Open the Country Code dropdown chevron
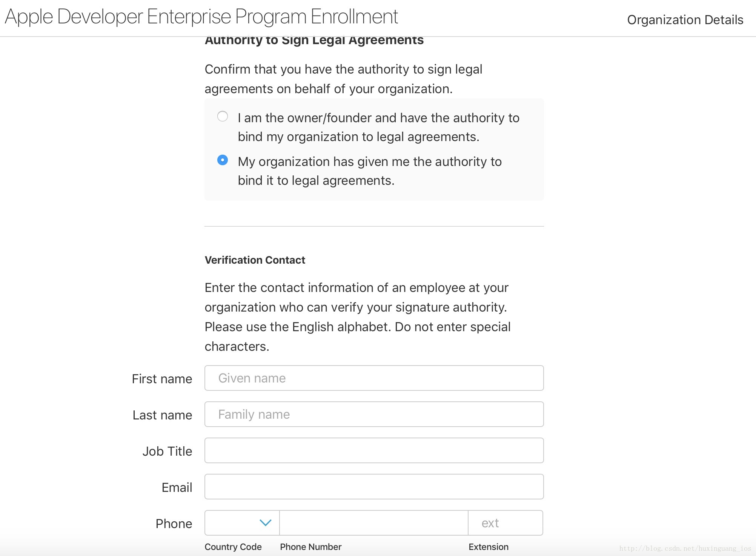Screen dimensions: 756x556 point(266,523)
